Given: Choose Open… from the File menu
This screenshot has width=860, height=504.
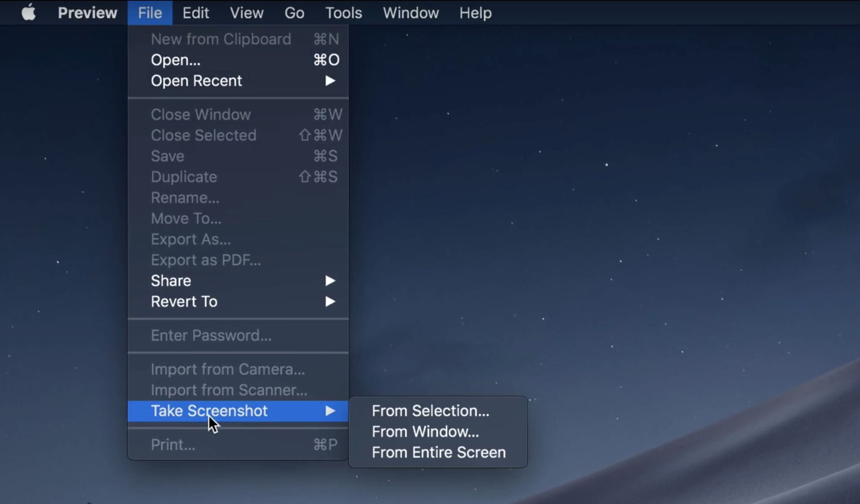Looking at the screenshot, I should [176, 60].
